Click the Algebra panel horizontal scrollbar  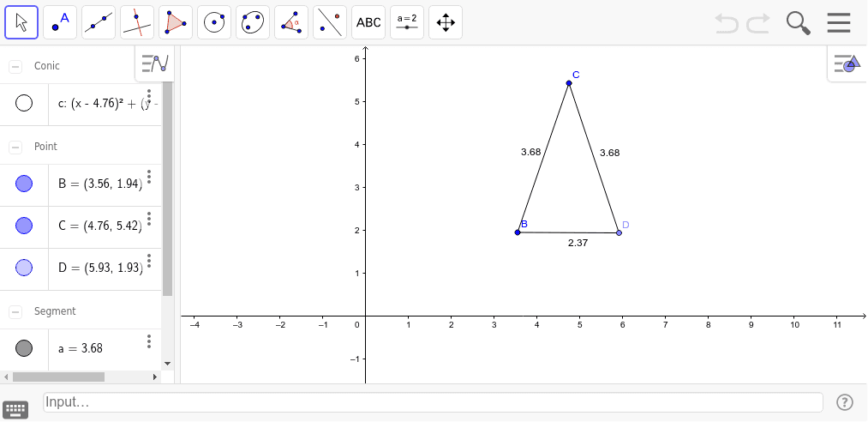click(58, 377)
